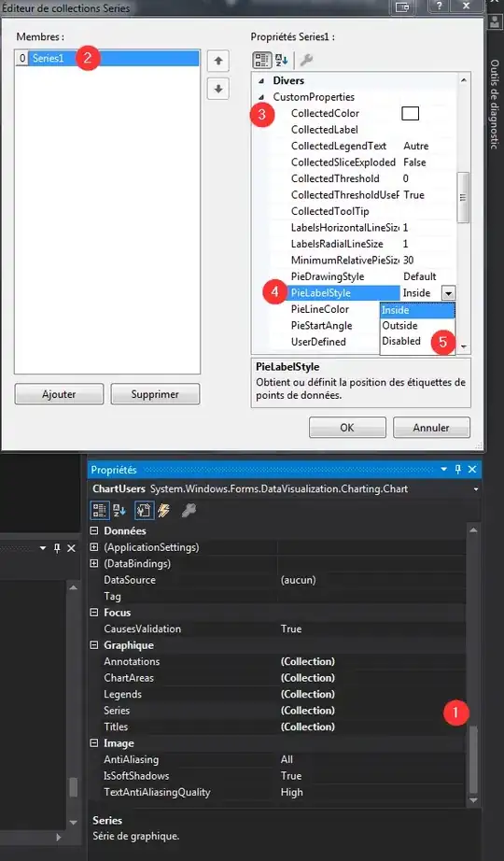
Task: Select PieDrawingStyle property
Action: point(328,276)
